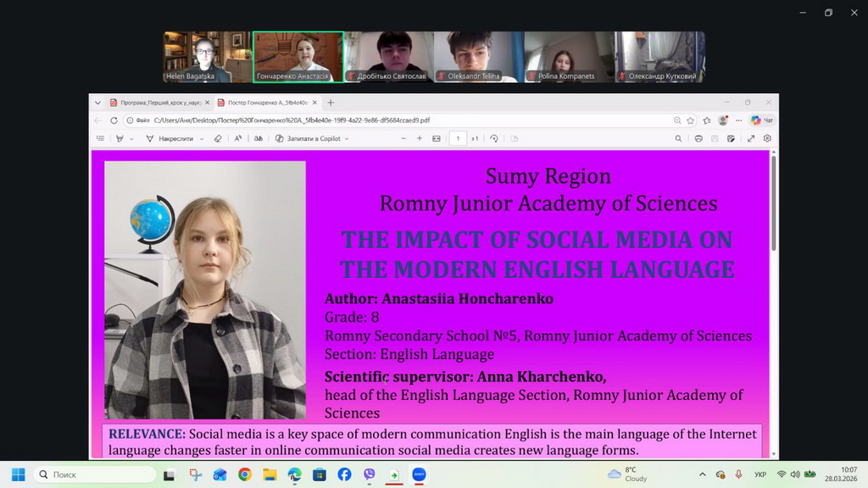Screen dimensions: 868x488
Task: Switch to the Програма_Перший_крок tab
Action: [x=157, y=103]
